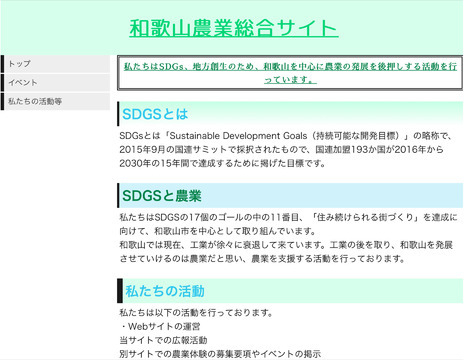The width and height of the screenshot is (464, 360).
Task: Click the line starting させていけるのは農業だと
Action: [262, 259]
